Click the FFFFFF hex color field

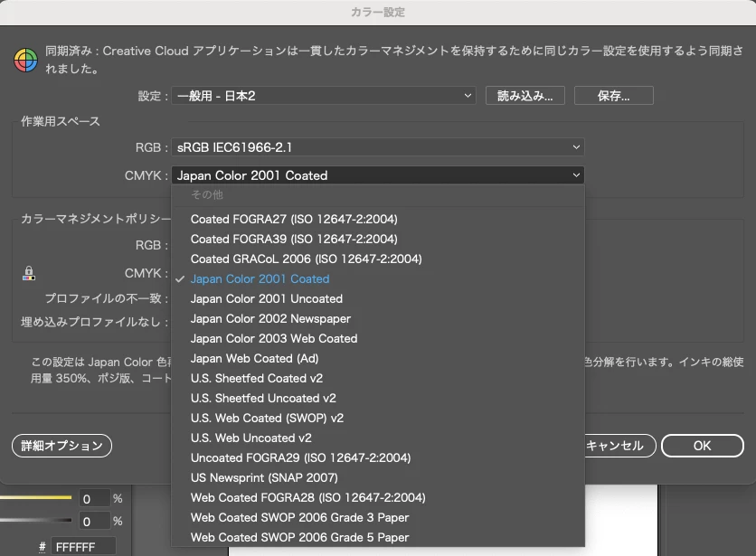point(83,547)
